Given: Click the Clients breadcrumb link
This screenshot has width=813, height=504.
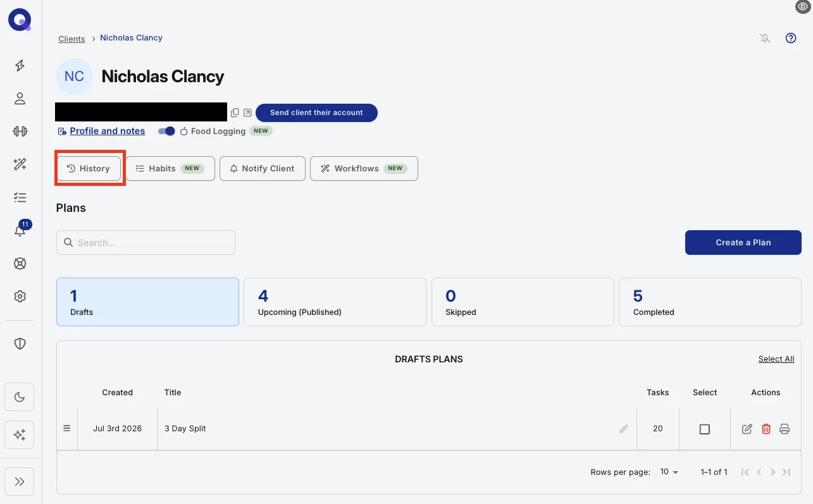Looking at the screenshot, I should click(x=71, y=39).
